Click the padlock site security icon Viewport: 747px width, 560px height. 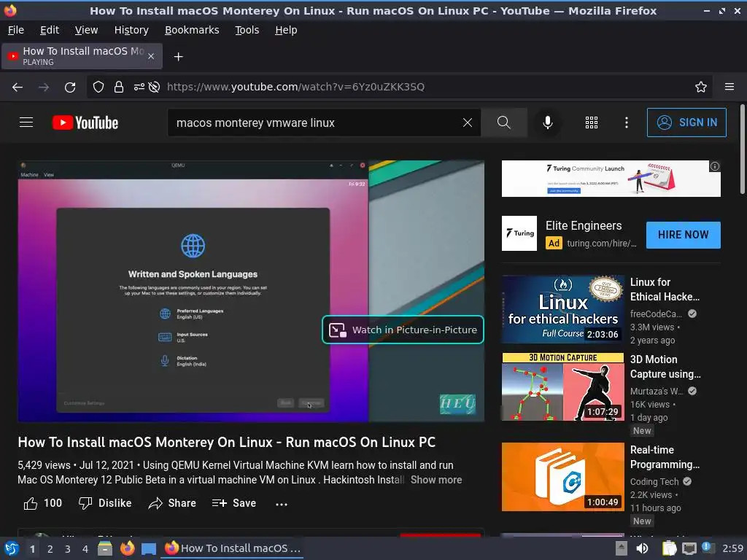tap(119, 87)
